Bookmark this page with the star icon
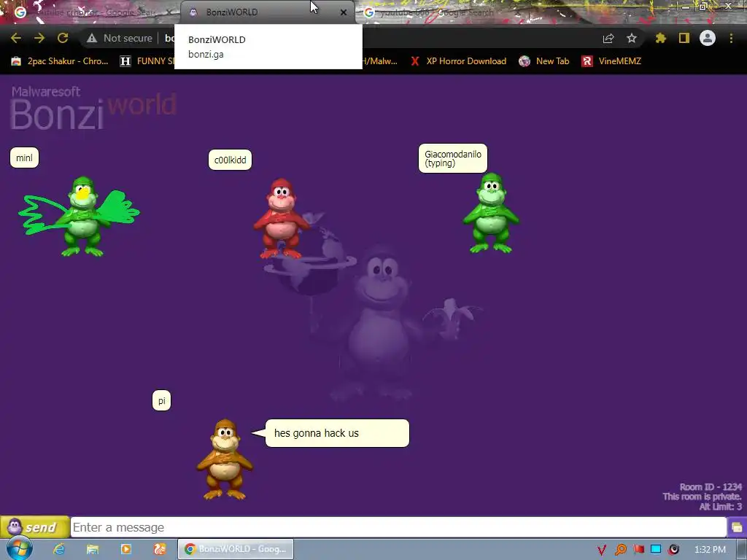747x560 pixels. tap(632, 38)
